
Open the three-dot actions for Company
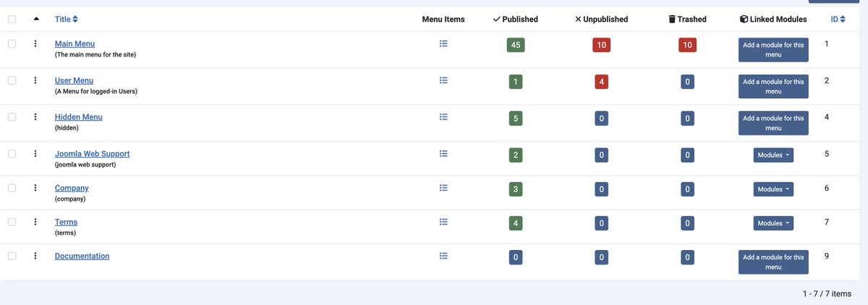35,188
